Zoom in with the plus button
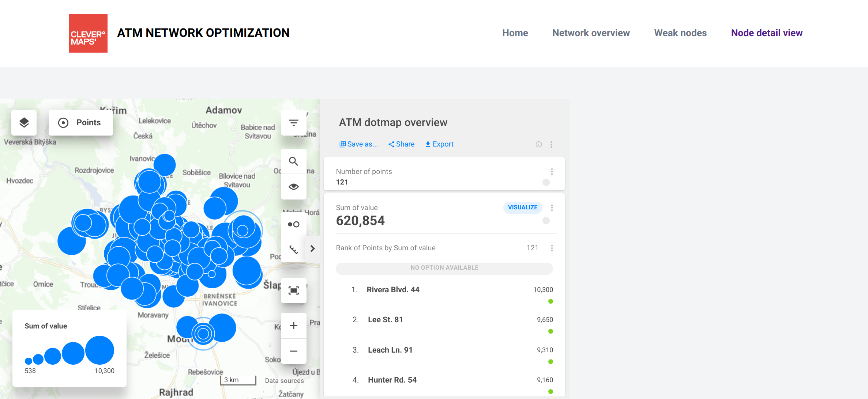The width and height of the screenshot is (868, 399). 293,326
